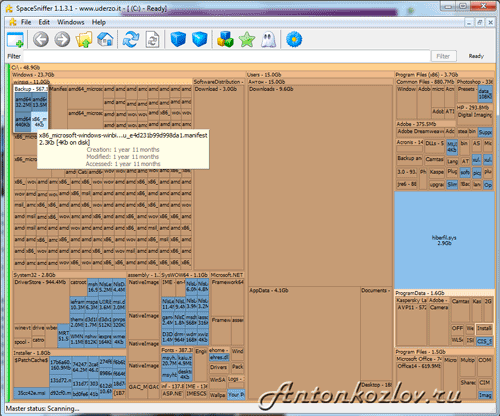
Task: Go to upper level folder icon
Action: pos(84,40)
